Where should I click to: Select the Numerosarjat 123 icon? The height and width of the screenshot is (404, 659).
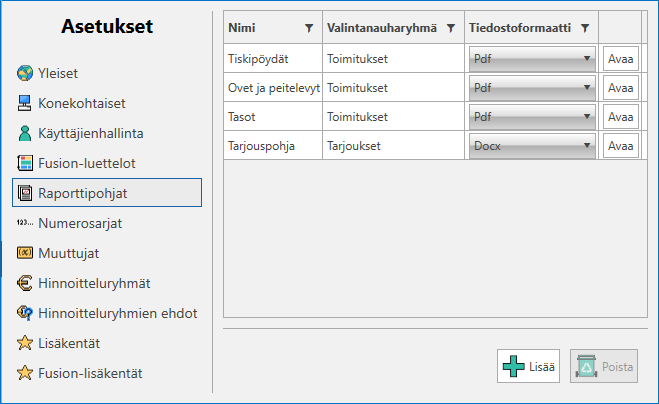25,223
